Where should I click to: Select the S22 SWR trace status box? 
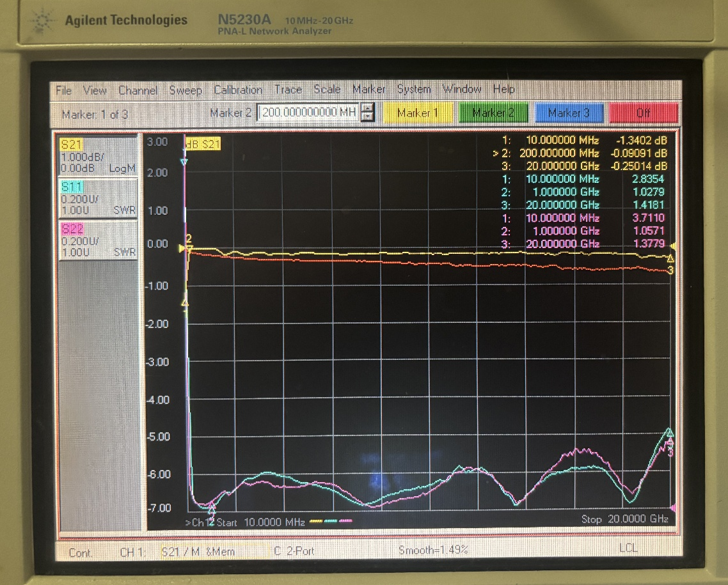98,240
